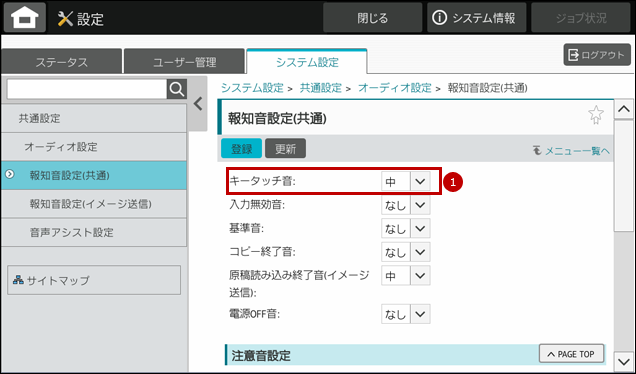Open the コピー終了音 dropdown

point(406,252)
